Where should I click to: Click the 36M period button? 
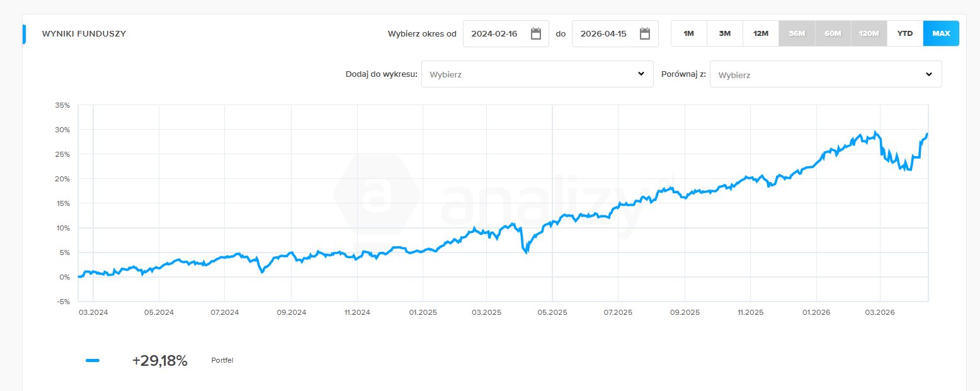797,33
